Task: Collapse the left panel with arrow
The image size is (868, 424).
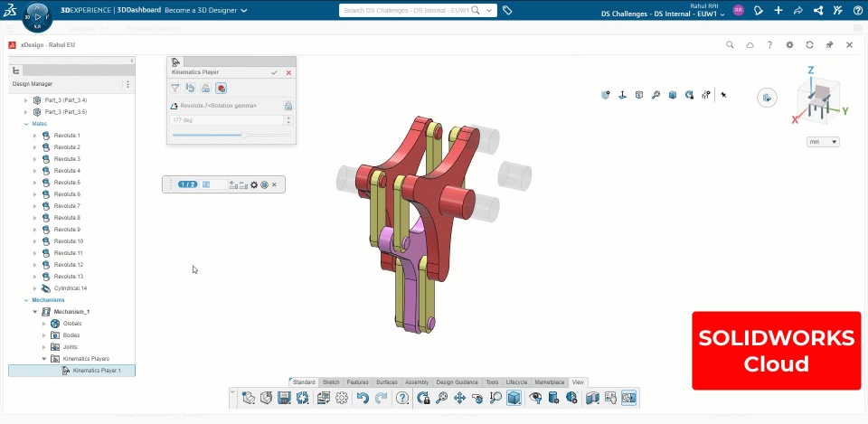Action: [x=132, y=61]
